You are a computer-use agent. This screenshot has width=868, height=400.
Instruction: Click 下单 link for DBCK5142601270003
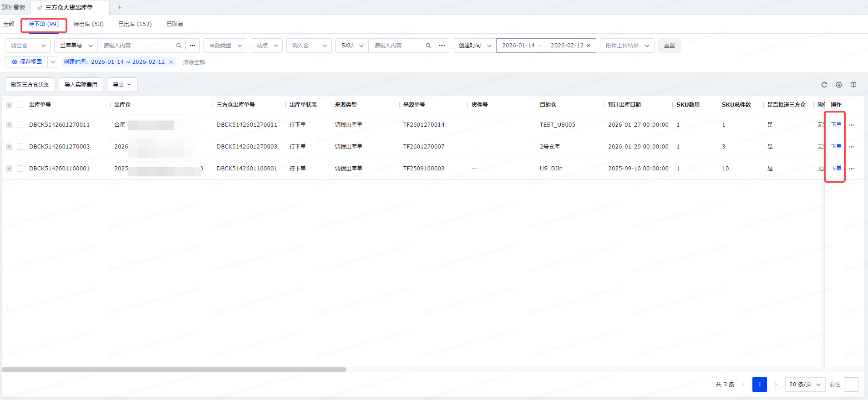[836, 147]
